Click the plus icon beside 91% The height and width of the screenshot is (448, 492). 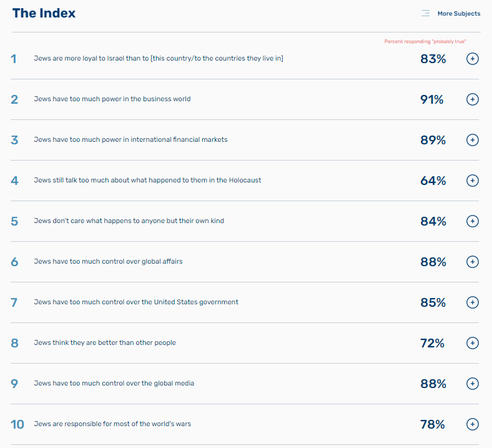(473, 99)
